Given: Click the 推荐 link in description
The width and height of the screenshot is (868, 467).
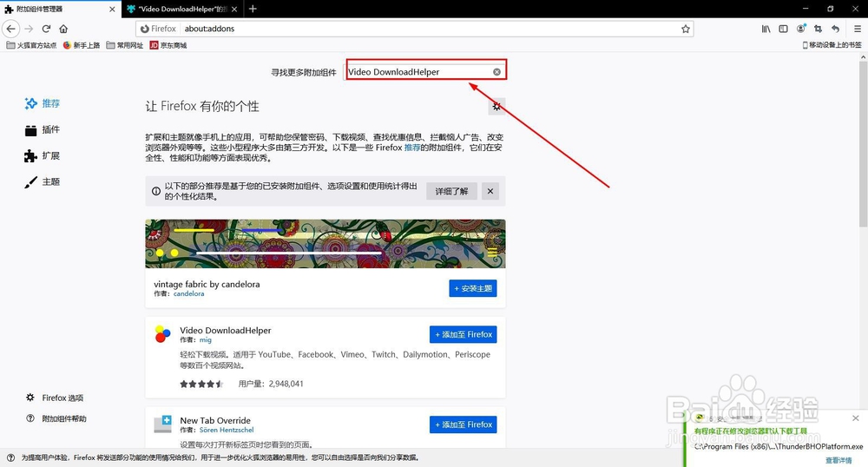Looking at the screenshot, I should coord(412,148).
